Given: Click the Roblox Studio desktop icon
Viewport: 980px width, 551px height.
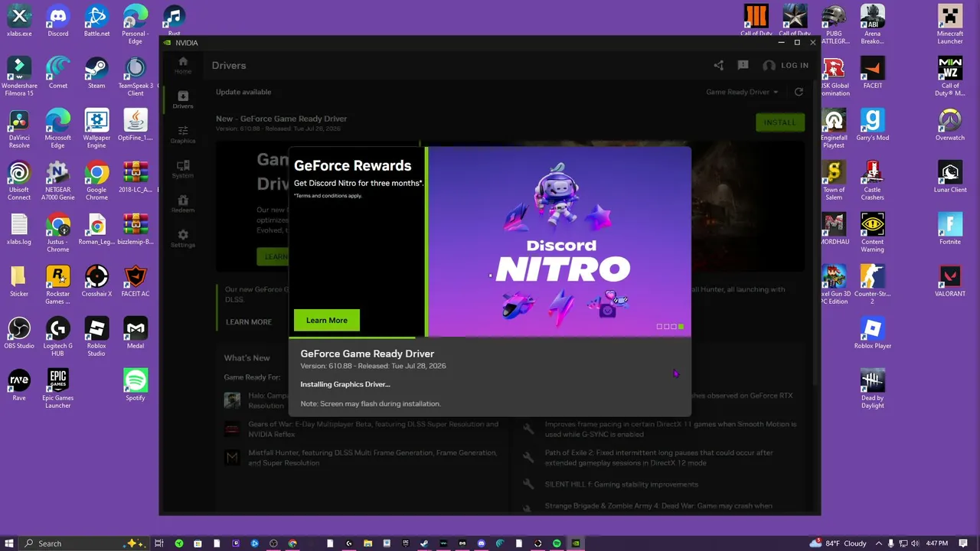Looking at the screenshot, I should (96, 336).
